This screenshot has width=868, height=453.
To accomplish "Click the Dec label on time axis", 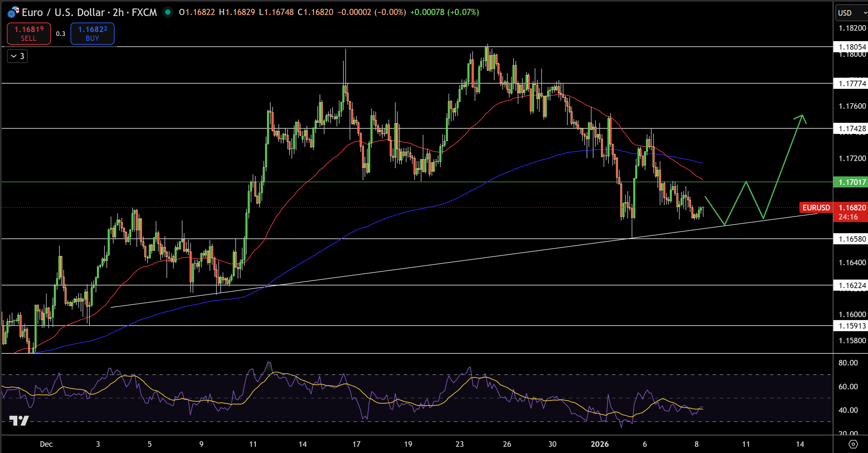I will [46, 444].
